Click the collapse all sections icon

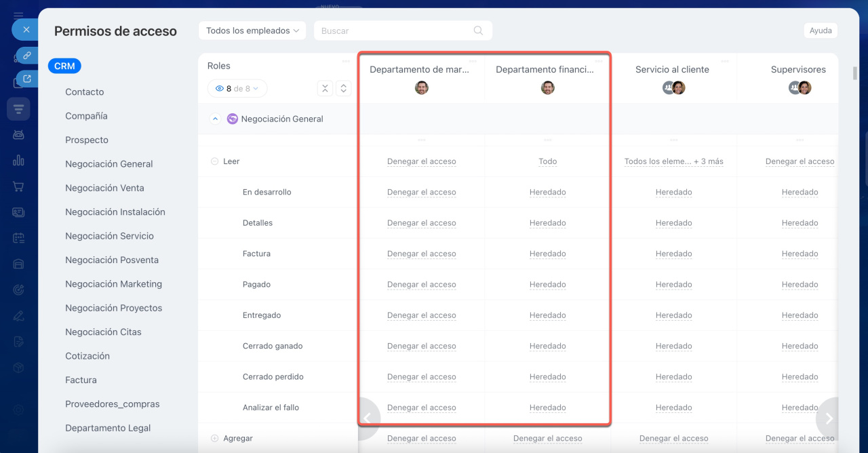(x=325, y=88)
